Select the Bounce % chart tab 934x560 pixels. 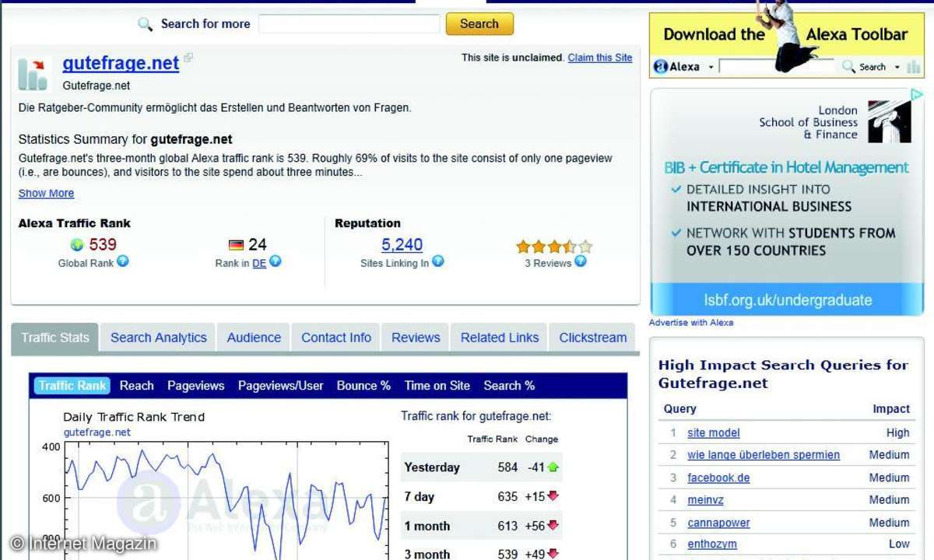click(x=363, y=386)
